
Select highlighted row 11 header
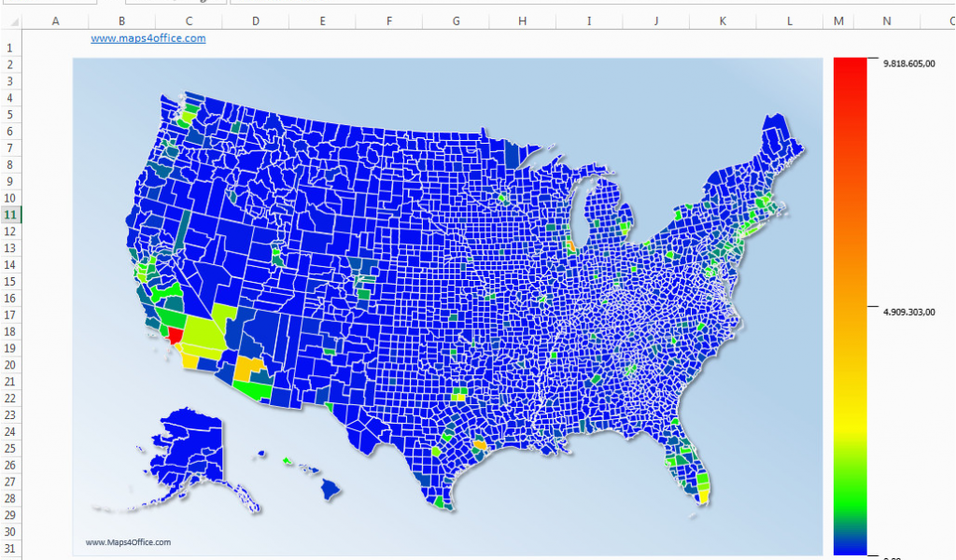pyautogui.click(x=9, y=215)
